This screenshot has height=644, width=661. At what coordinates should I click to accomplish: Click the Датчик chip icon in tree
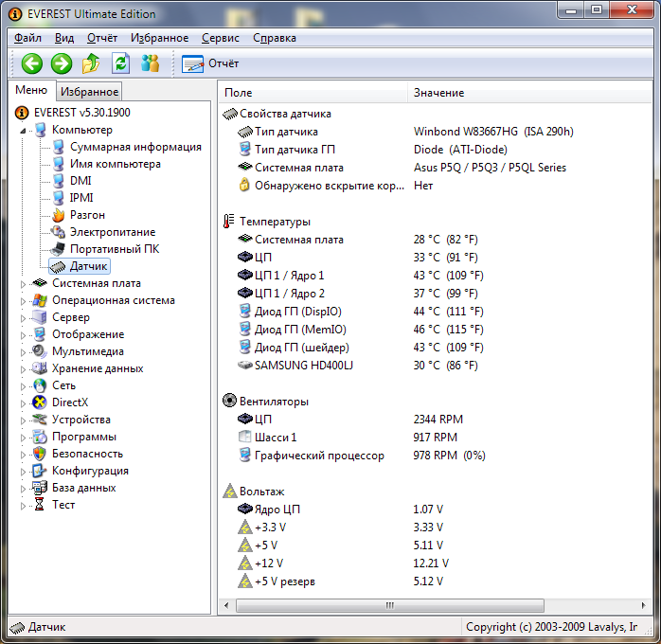(x=58, y=266)
